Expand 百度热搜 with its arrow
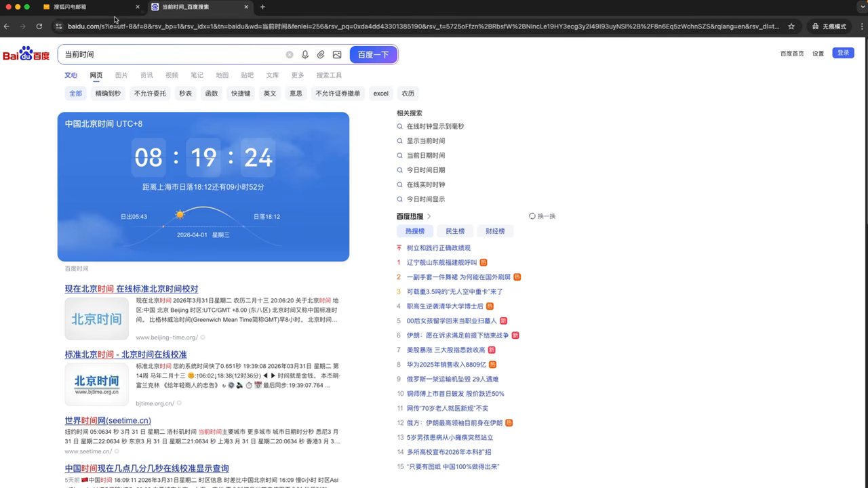This screenshot has height=488, width=868. 429,216
